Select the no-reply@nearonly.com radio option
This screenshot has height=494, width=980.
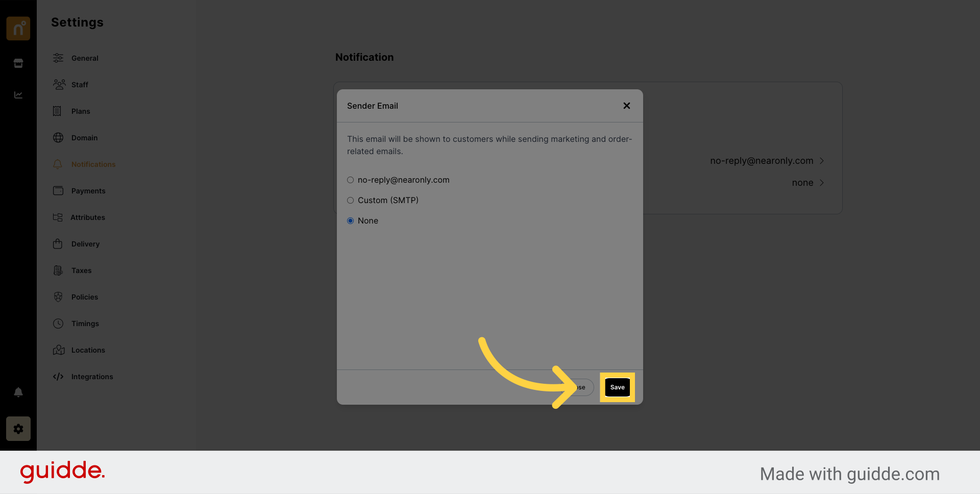[350, 180]
